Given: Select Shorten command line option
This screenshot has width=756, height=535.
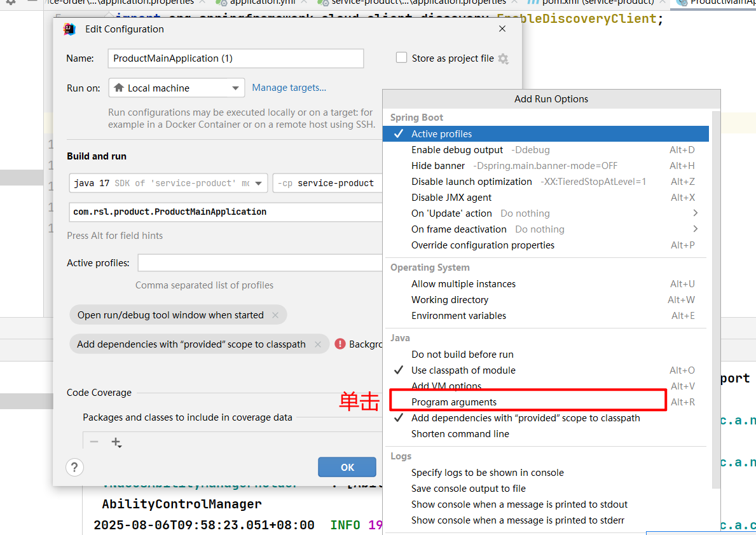Looking at the screenshot, I should click(x=545, y=434).
